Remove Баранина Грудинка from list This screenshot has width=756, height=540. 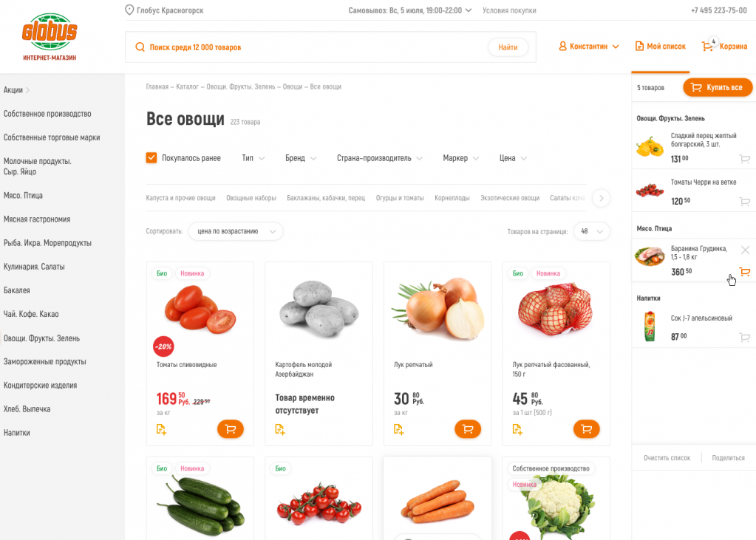[x=745, y=250]
